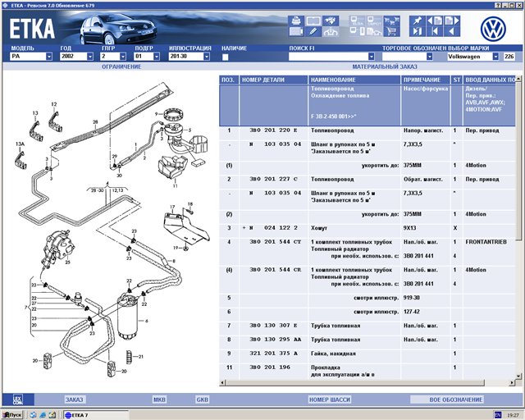Click the GKB button
The image size is (525, 420).
(203, 399)
